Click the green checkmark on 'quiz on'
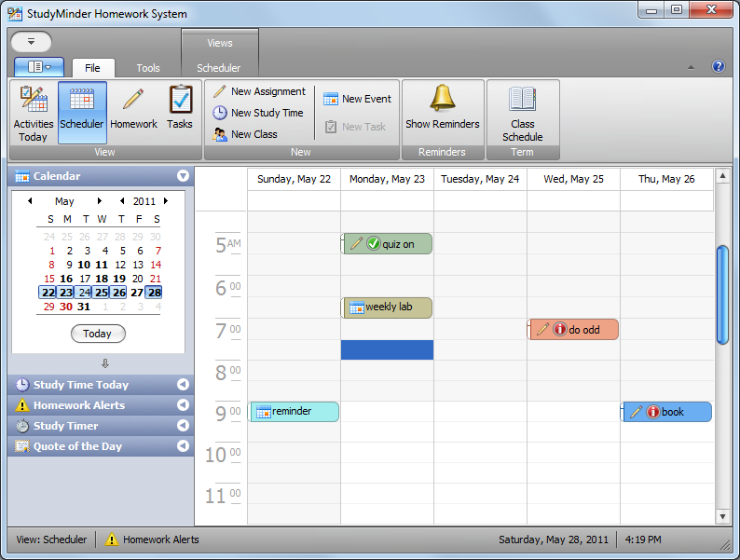 (x=374, y=243)
